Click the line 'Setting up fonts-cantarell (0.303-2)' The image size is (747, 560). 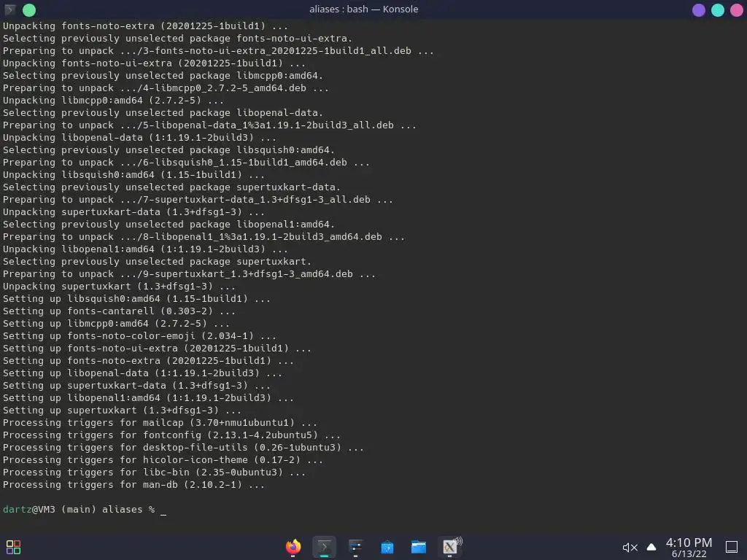[119, 311]
